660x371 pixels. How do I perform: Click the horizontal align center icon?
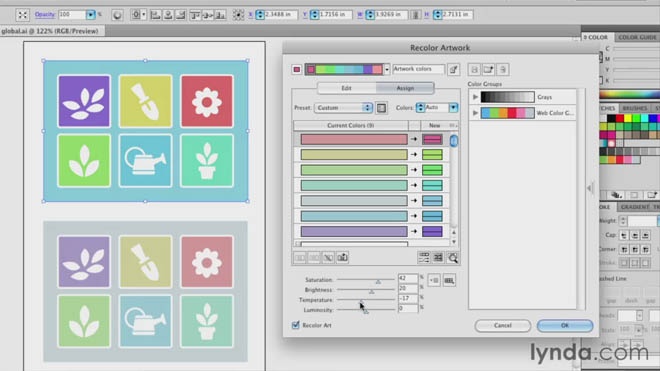[x=168, y=15]
